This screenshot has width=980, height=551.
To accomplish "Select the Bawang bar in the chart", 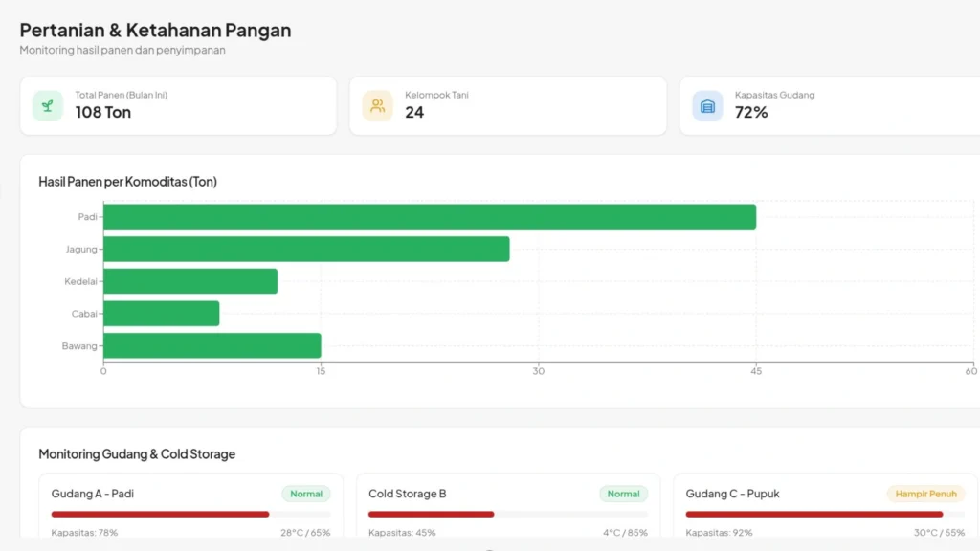I will pyautogui.click(x=211, y=345).
